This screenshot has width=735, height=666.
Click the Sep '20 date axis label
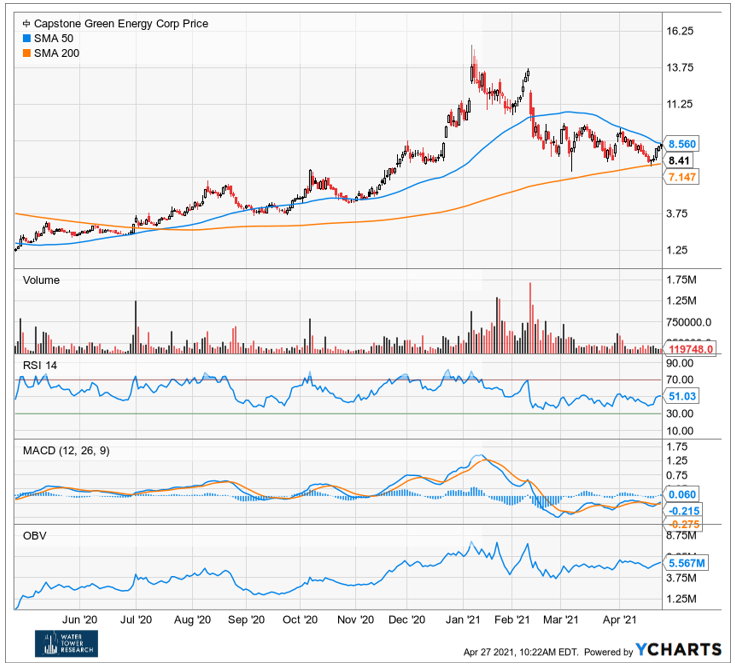click(246, 620)
